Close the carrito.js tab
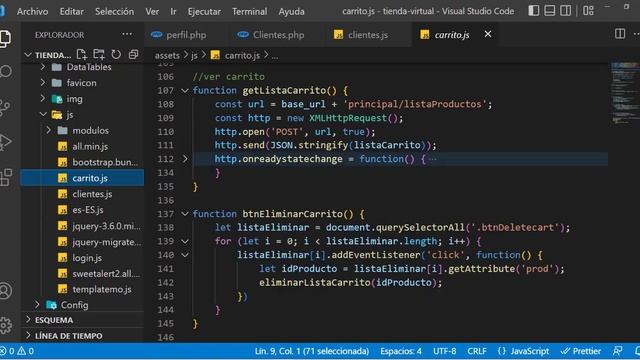The height and width of the screenshot is (360, 640). click(x=488, y=34)
